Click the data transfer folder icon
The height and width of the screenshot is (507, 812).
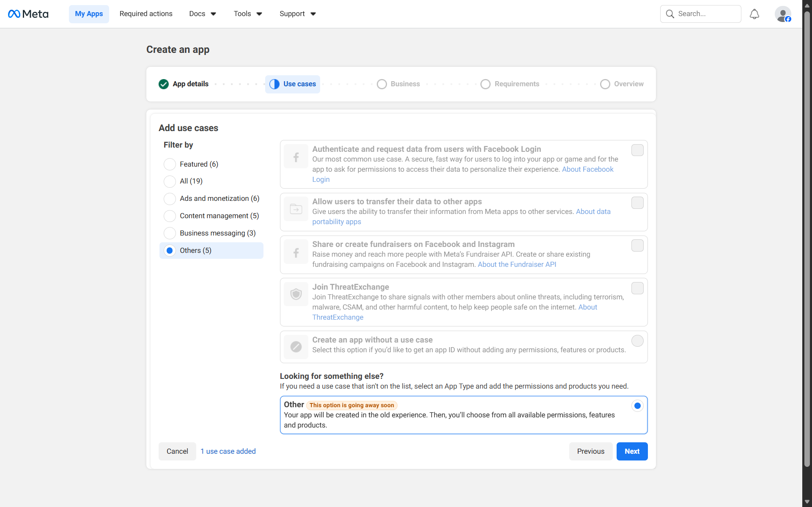pos(296,209)
